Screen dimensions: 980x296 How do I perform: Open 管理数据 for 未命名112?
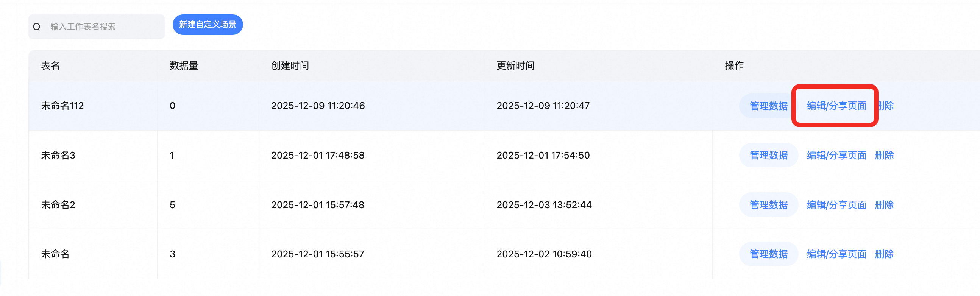click(x=768, y=106)
